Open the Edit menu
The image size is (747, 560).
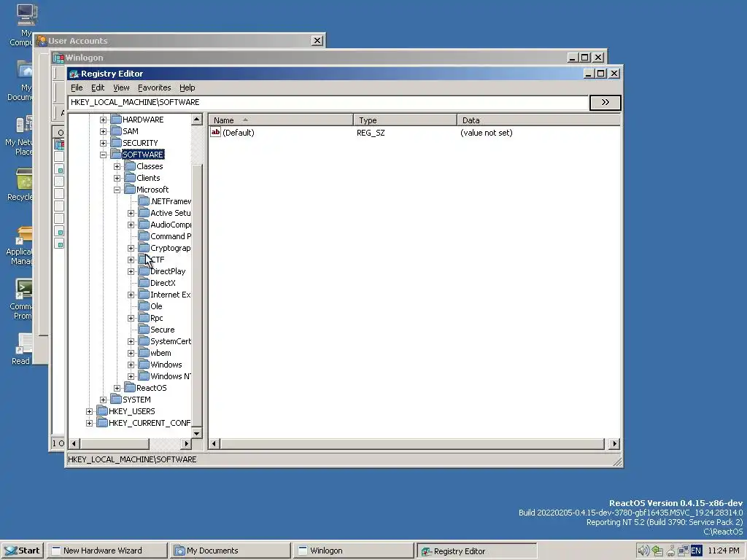pyautogui.click(x=98, y=87)
